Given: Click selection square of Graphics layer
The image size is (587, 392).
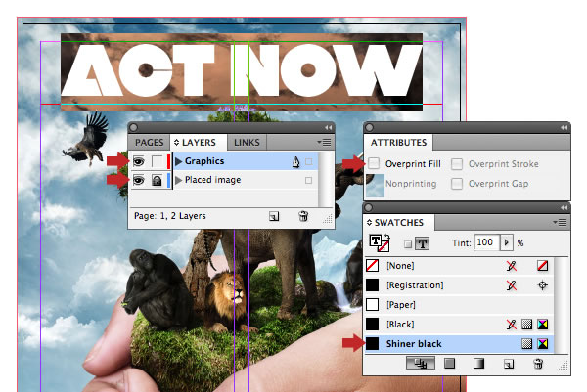Looking at the screenshot, I should click(x=308, y=161).
